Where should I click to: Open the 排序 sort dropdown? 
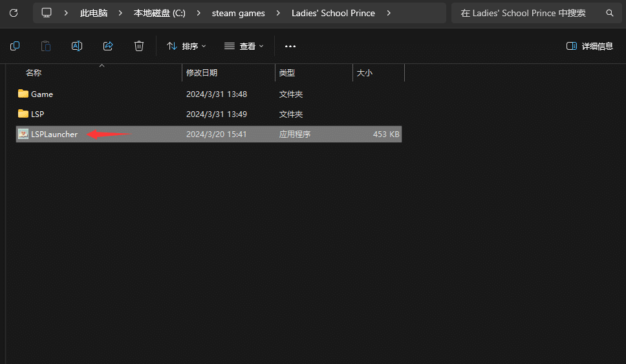pos(186,47)
